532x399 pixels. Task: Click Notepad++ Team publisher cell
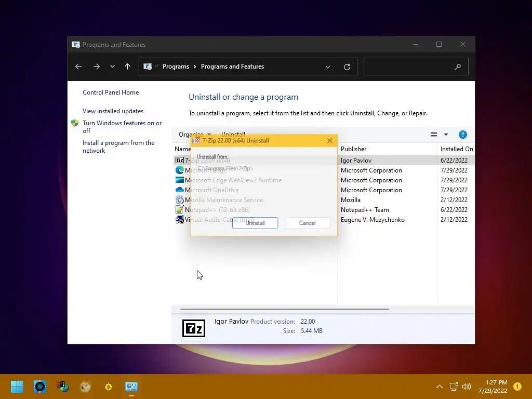pyautogui.click(x=365, y=210)
